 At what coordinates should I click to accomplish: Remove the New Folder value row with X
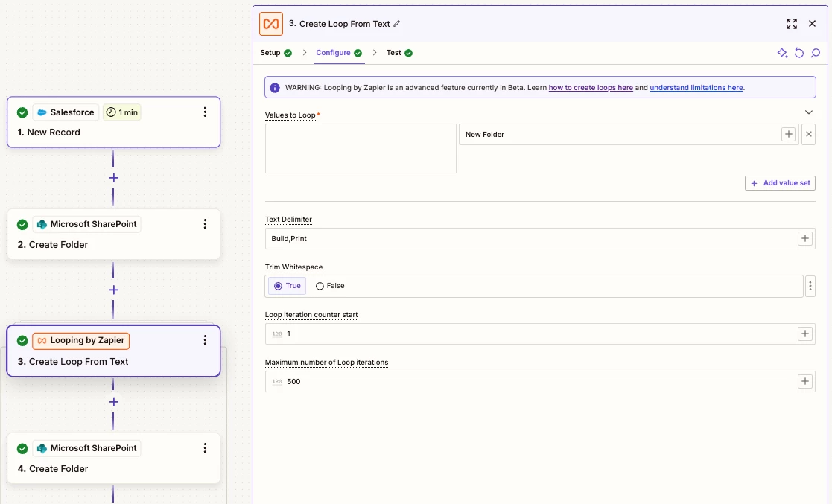809,134
